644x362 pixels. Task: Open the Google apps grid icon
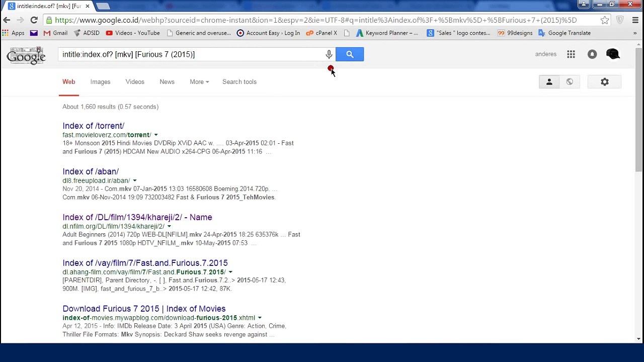(x=571, y=54)
